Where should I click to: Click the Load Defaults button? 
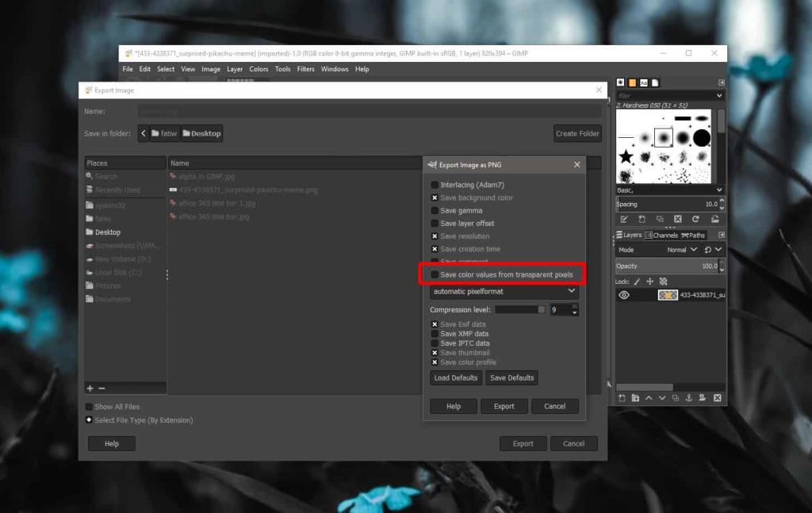(x=455, y=377)
